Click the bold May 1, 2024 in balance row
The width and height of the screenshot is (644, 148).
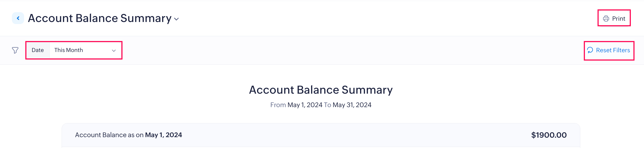click(163, 135)
